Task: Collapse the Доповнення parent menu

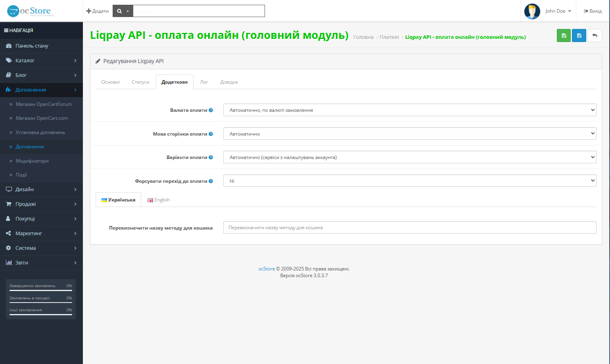Action: tap(41, 90)
